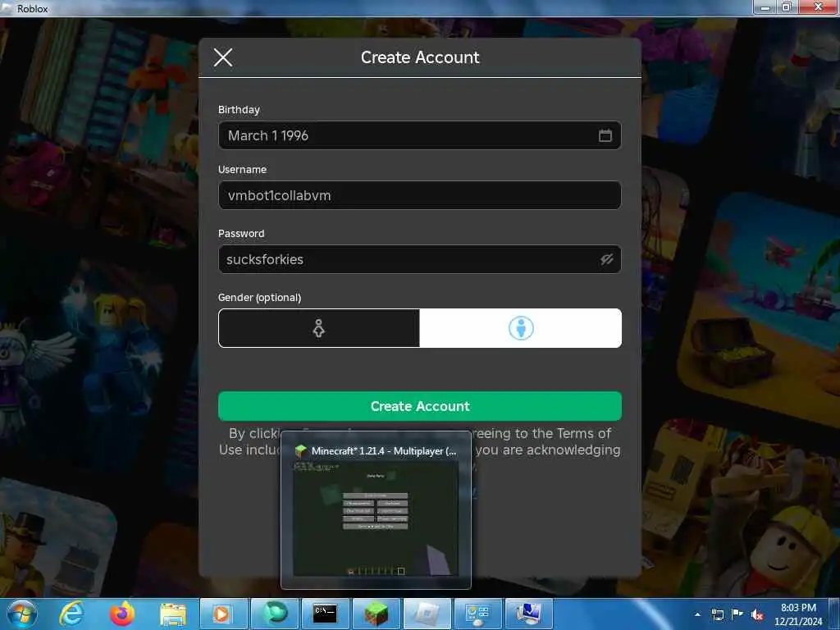The image size is (840, 630).
Task: Open Firefox from the taskbar
Action: [122, 614]
